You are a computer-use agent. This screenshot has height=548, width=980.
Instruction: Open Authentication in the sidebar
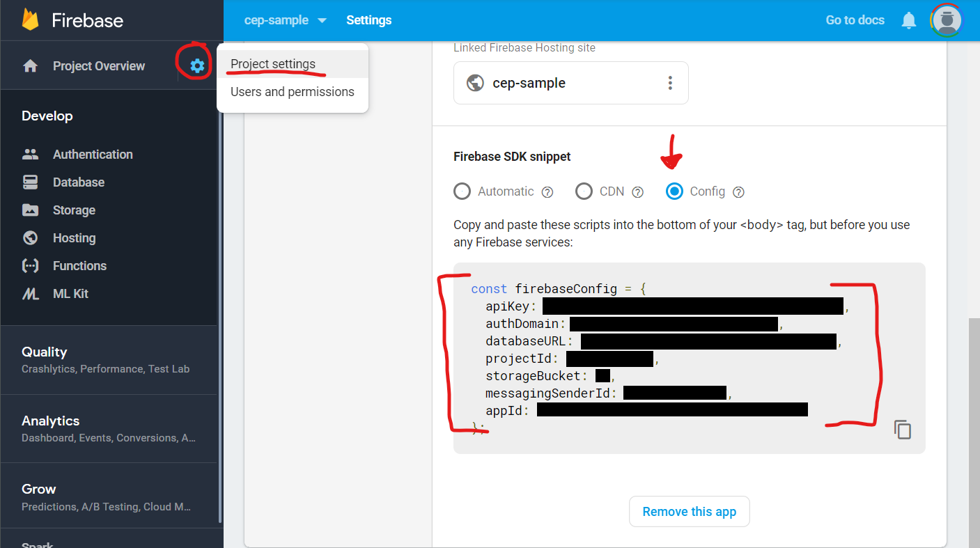coord(93,155)
